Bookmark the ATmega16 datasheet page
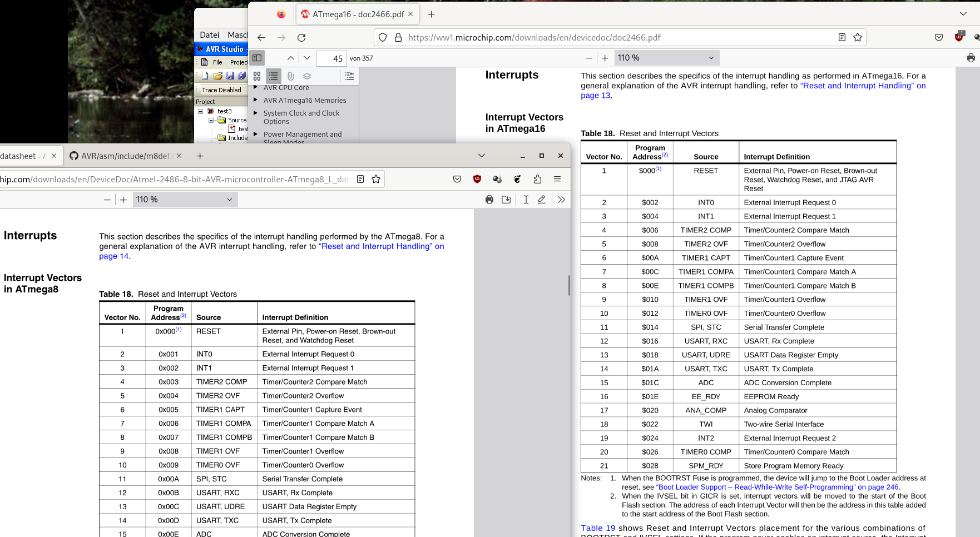The height and width of the screenshot is (537, 980). [x=858, y=37]
